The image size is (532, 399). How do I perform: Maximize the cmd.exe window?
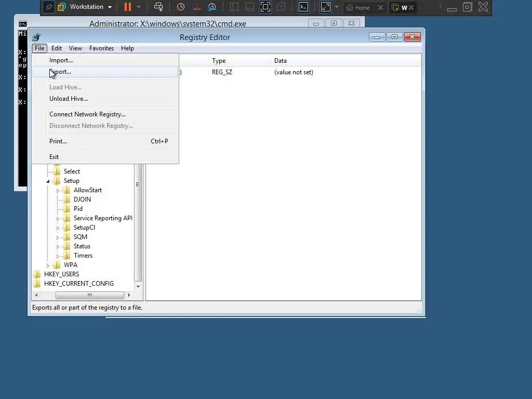(x=334, y=23)
